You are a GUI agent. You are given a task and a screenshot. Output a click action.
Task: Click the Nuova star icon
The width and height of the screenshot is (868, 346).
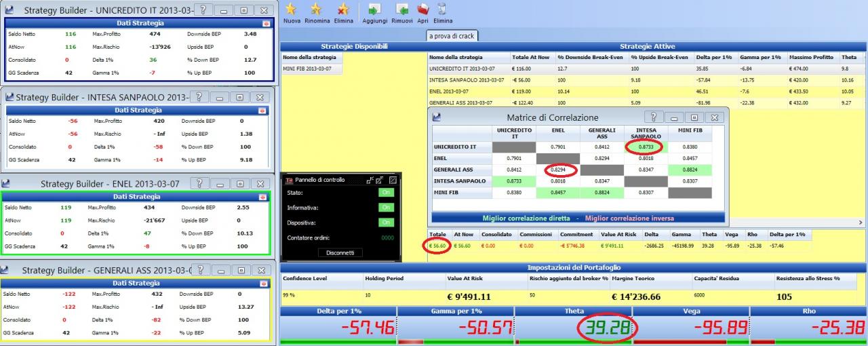(x=291, y=9)
